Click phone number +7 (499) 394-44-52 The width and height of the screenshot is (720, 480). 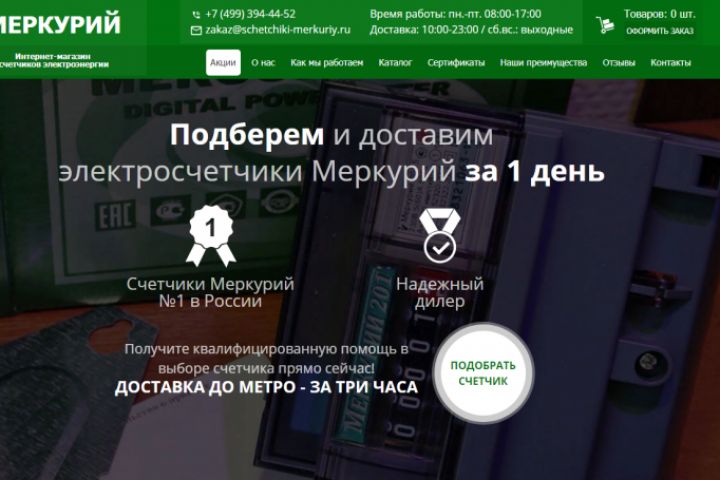click(251, 14)
